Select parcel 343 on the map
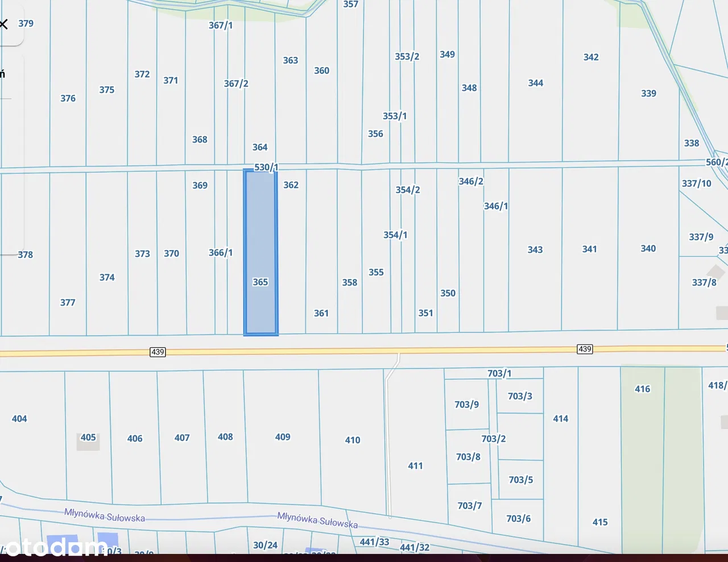Image resolution: width=728 pixels, height=562 pixels. pyautogui.click(x=535, y=249)
